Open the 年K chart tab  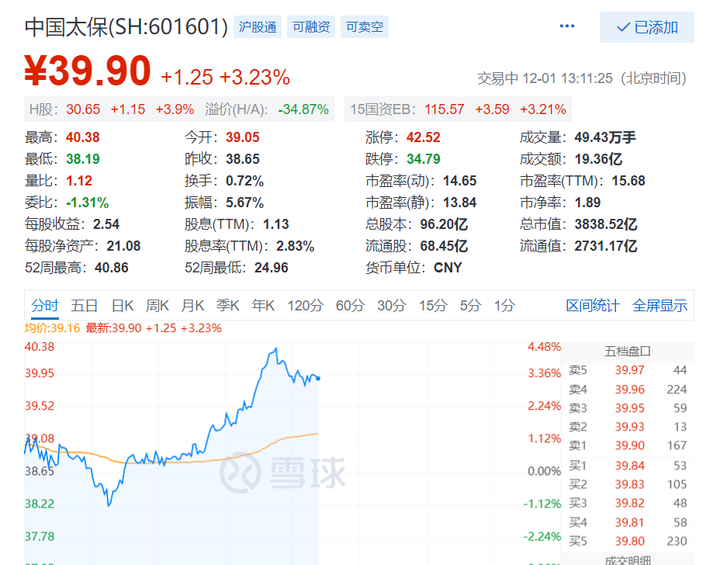pyautogui.click(x=263, y=305)
